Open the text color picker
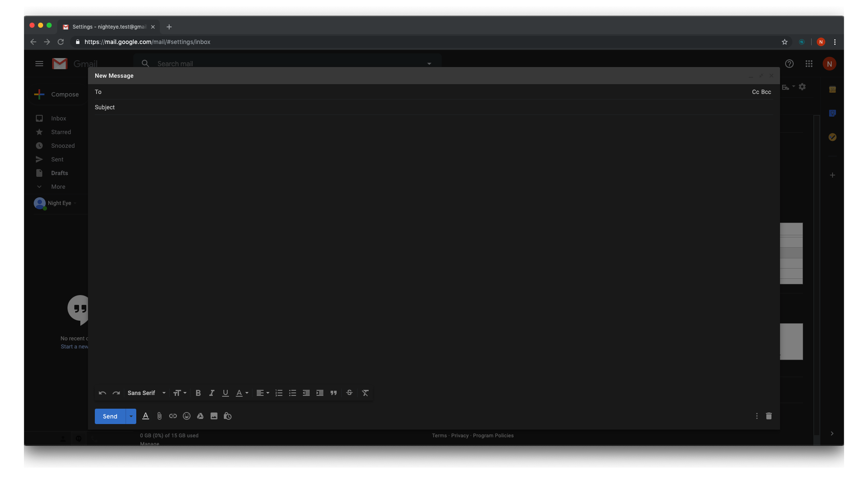This screenshot has width=868, height=477. [x=242, y=393]
